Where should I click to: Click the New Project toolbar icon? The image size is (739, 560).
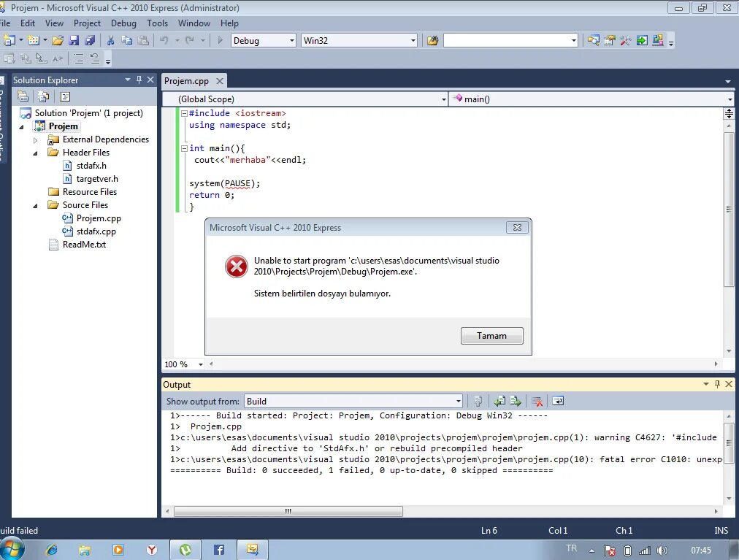9,41
